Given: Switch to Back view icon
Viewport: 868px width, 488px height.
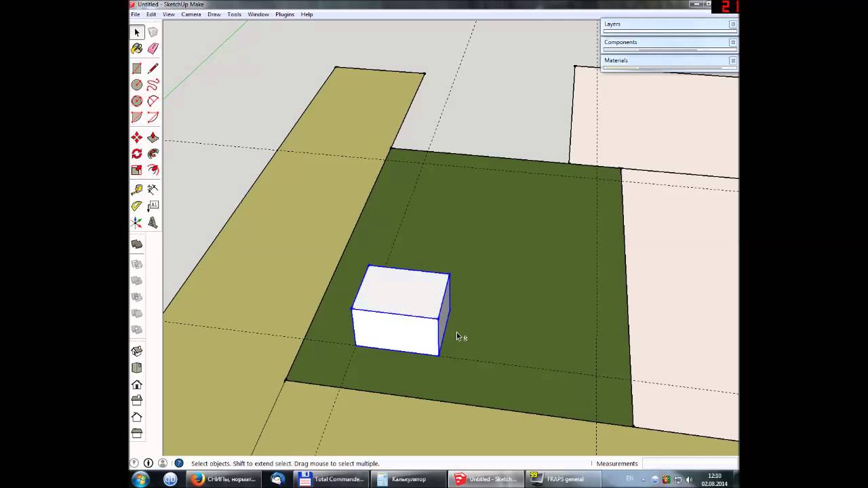Looking at the screenshot, I should click(x=137, y=417).
